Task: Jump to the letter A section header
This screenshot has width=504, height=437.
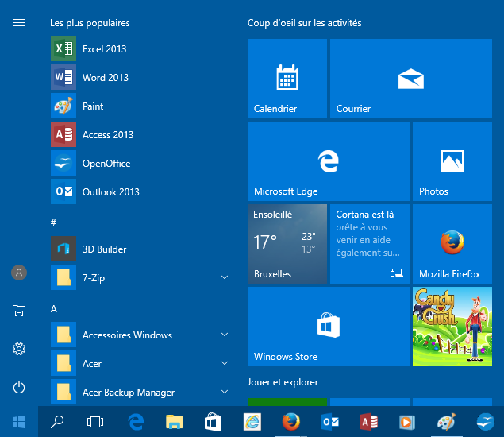Action: coord(54,308)
